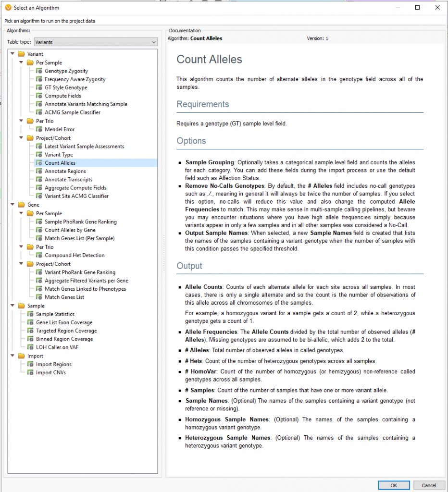Click the Sample Statistics algorithm icon
Viewport: 448px width, 492px height.
point(30,314)
